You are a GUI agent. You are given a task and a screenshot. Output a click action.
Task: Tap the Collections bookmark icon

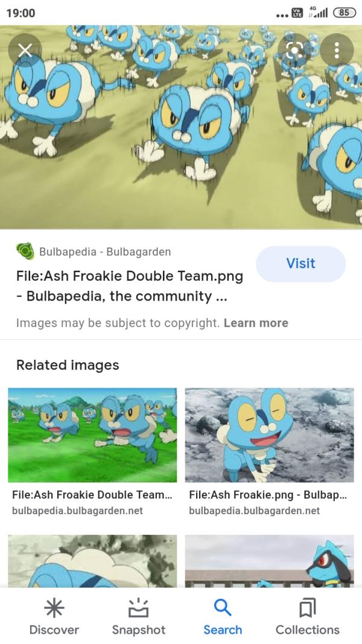(308, 608)
